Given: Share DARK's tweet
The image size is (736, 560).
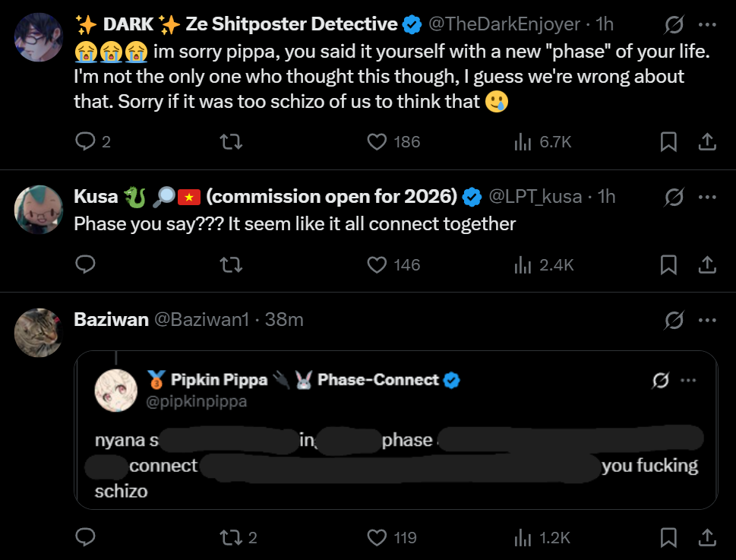Looking at the screenshot, I should pos(706,141).
